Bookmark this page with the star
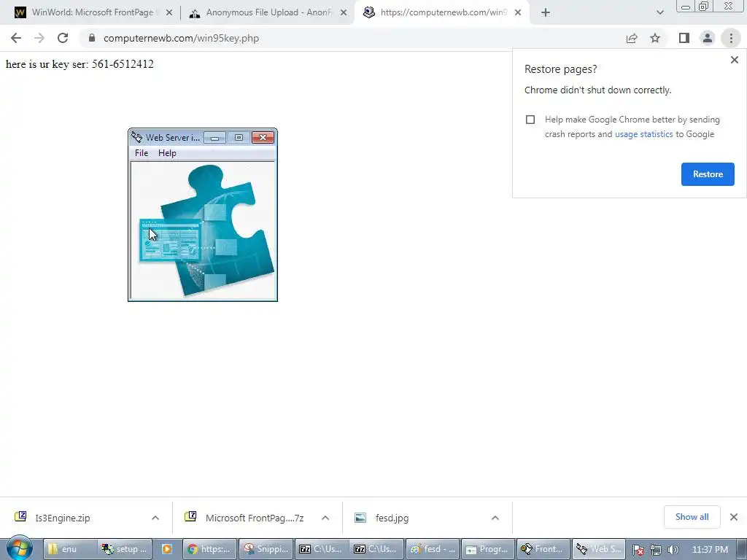Screen dimensions: 747x560 (655, 38)
